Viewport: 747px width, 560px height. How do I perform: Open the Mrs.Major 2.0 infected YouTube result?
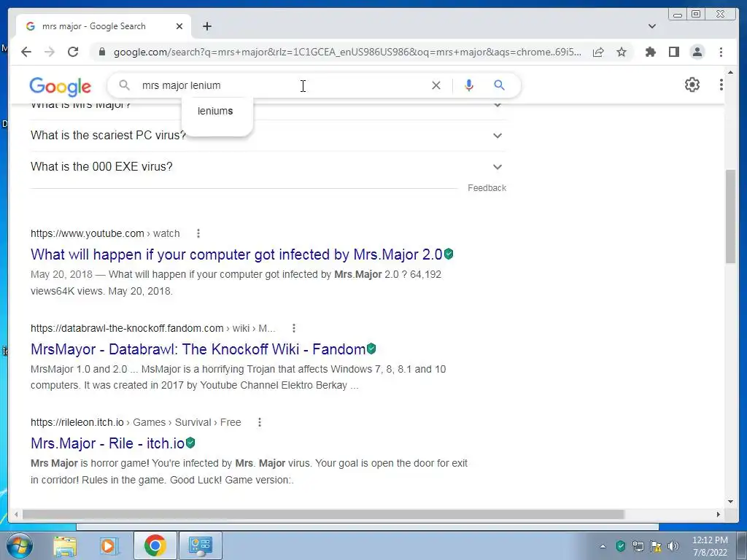(236, 254)
